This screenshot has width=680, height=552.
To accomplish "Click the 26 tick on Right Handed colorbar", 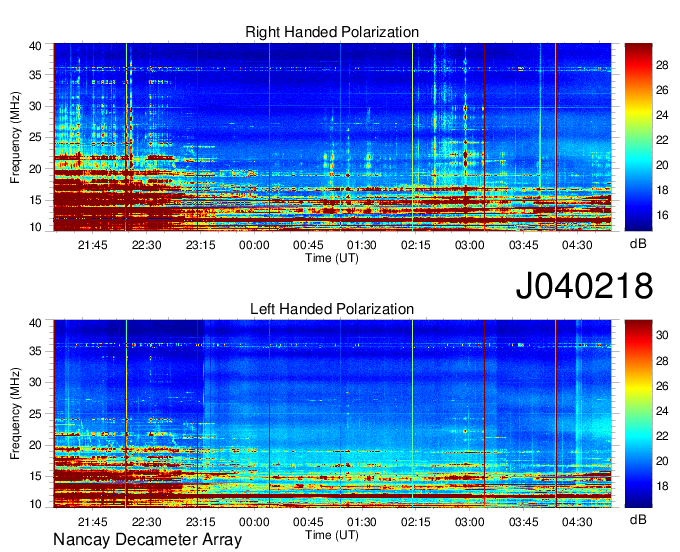I will click(662, 90).
